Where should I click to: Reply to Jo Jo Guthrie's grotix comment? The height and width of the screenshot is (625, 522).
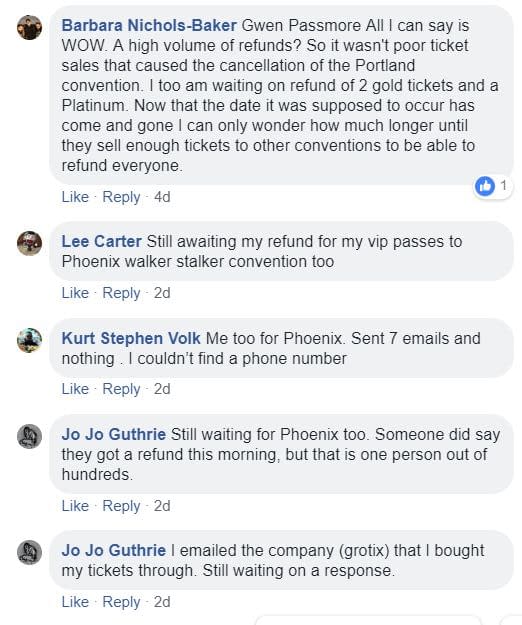(x=121, y=602)
